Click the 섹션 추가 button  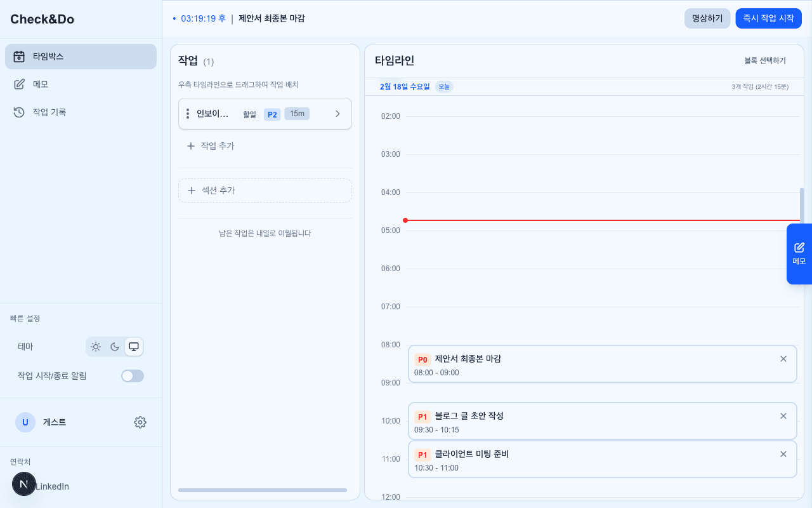tap(265, 190)
